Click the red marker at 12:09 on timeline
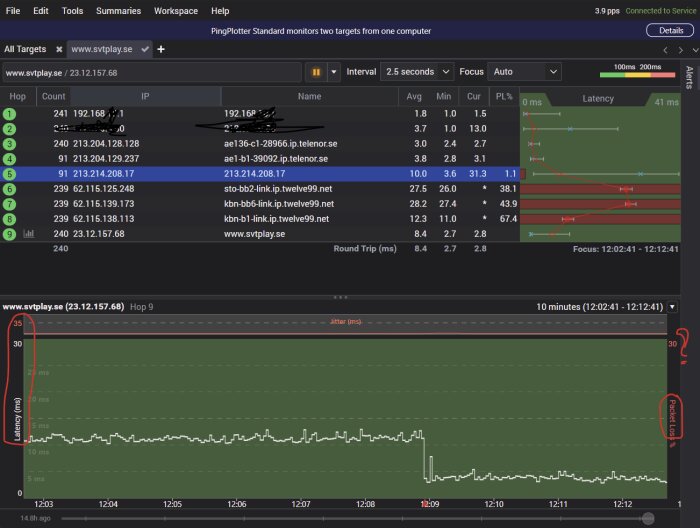 424,503
